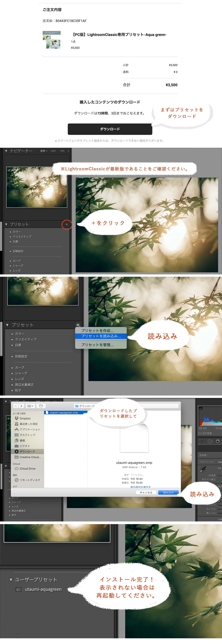
Task: Go forward using the file dialog's right arrow
Action: point(21,406)
